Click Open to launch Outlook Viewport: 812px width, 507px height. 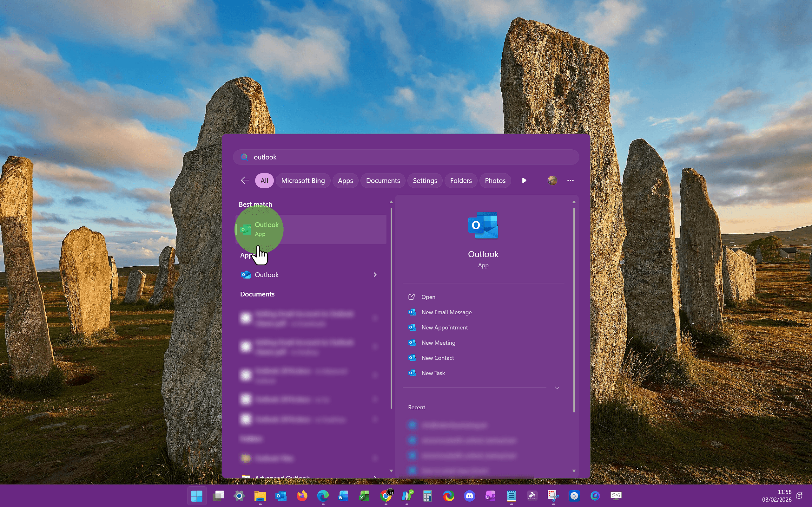pos(428,297)
